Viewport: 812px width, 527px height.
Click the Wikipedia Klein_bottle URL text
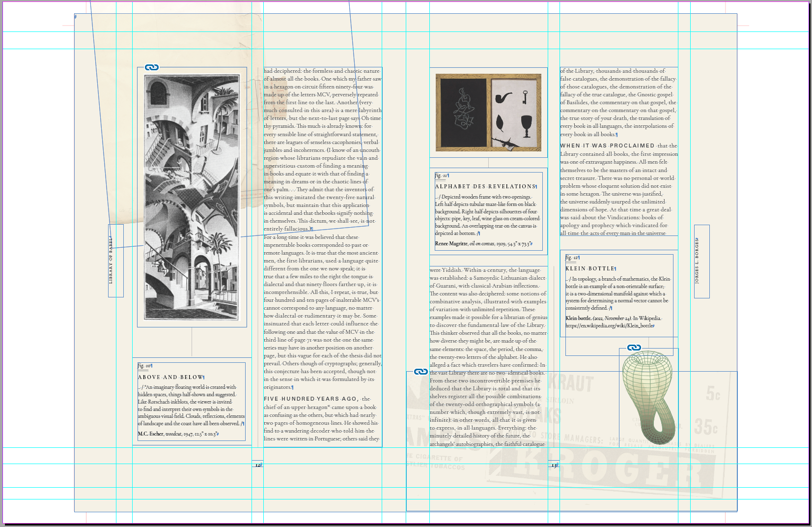pyautogui.click(x=610, y=325)
